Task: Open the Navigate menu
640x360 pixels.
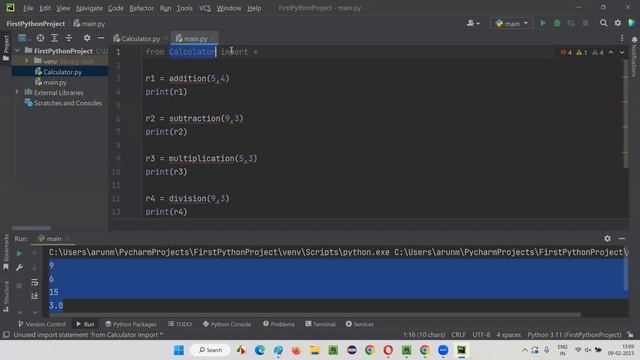Action: tap(89, 8)
